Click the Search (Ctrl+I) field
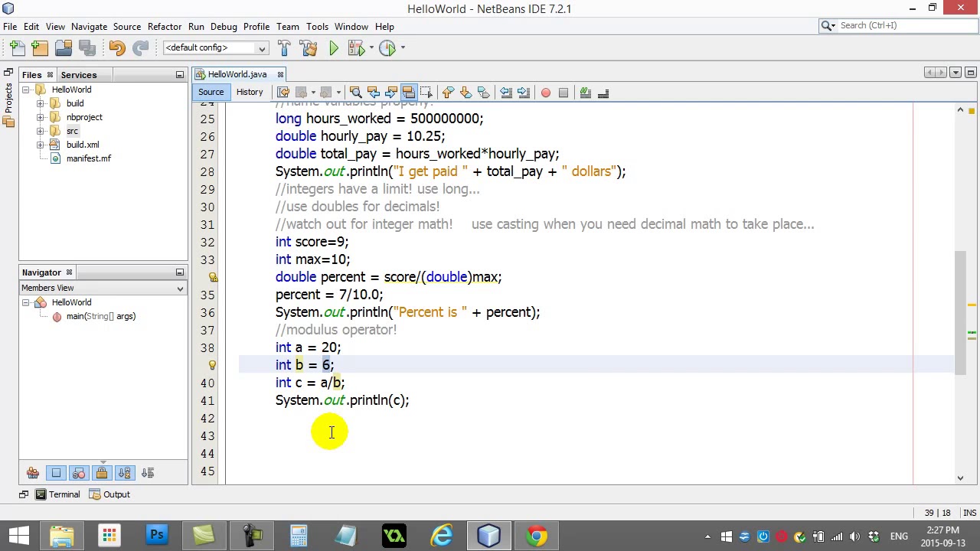 pyautogui.click(x=897, y=26)
